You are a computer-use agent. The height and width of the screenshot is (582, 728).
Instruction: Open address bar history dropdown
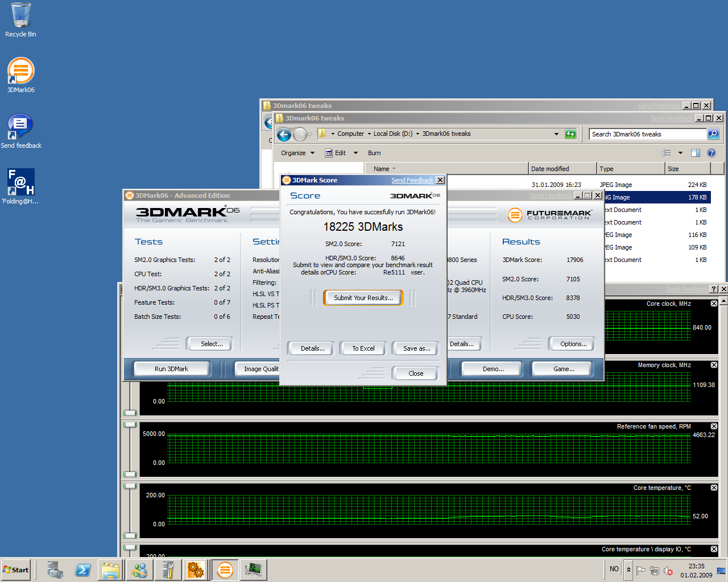click(x=556, y=134)
